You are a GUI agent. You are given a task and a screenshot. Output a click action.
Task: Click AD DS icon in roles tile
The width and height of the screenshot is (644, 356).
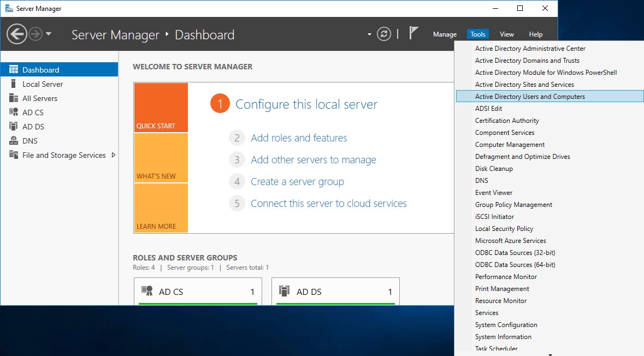tap(284, 291)
